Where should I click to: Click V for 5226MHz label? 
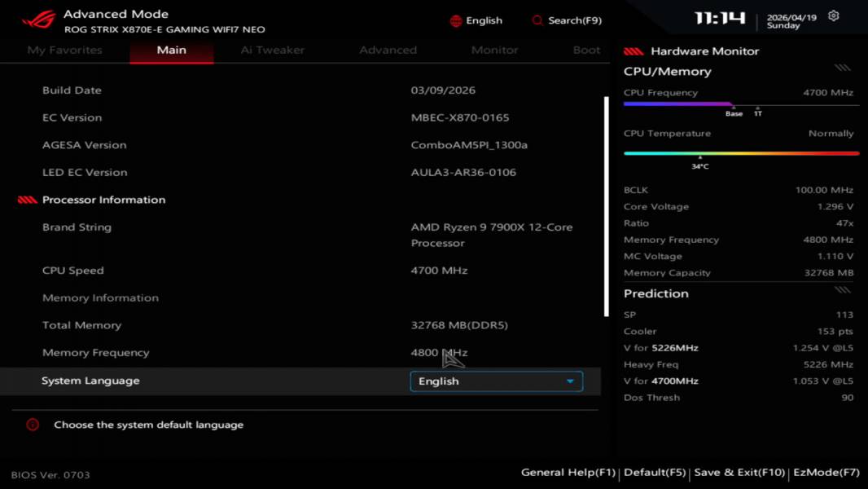point(660,348)
